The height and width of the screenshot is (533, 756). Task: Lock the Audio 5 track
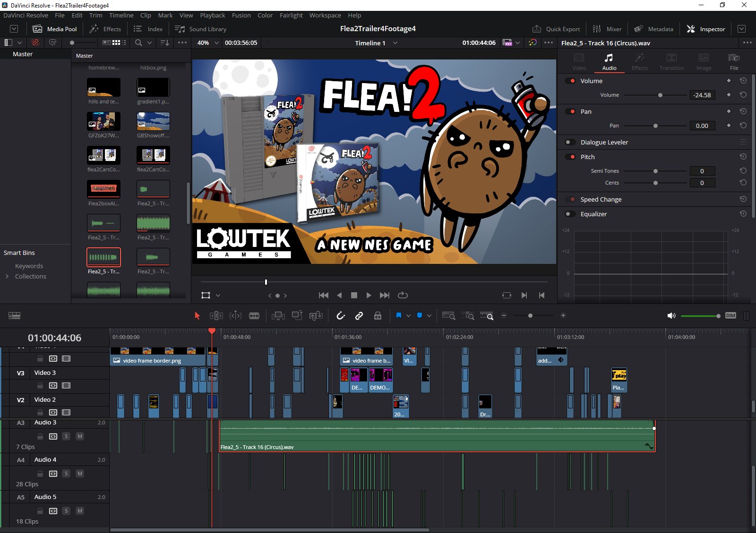click(x=40, y=511)
